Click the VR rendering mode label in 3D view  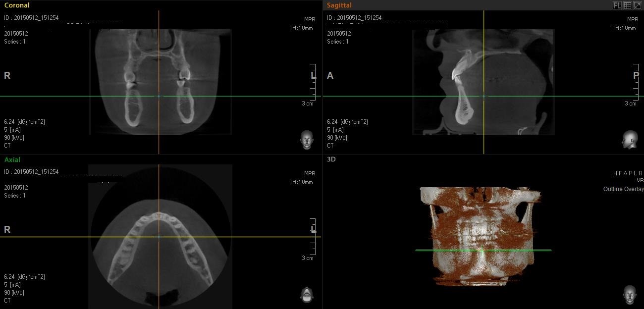[x=640, y=181]
